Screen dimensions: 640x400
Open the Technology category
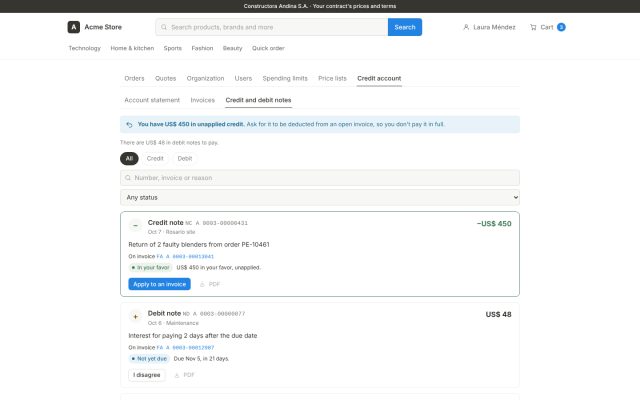click(84, 48)
